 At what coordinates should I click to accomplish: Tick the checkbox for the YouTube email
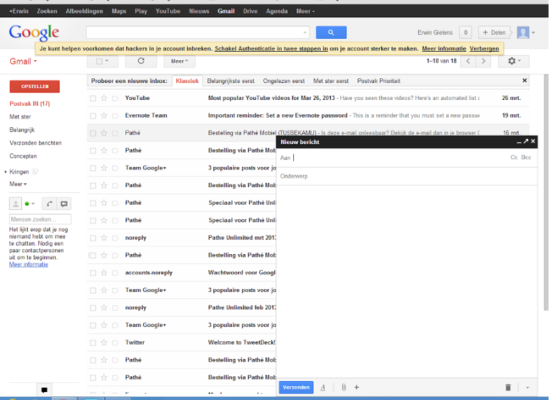[x=93, y=98]
